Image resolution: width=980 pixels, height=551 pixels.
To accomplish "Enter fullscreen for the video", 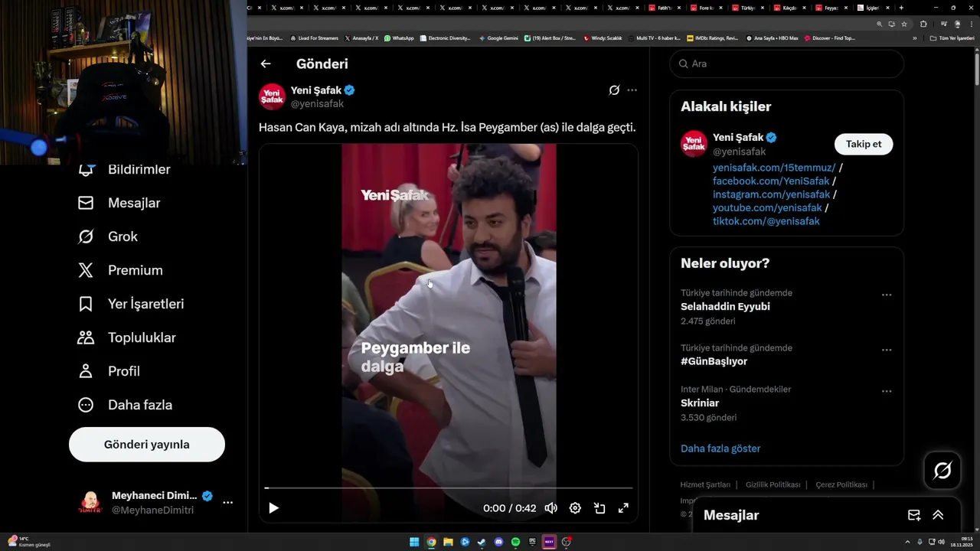I will [623, 508].
